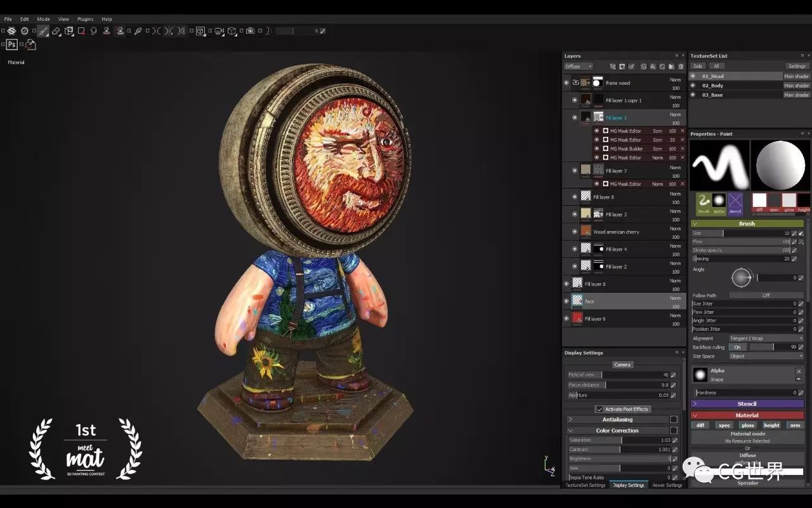Switch to TextureSet Settings tab

585,485
